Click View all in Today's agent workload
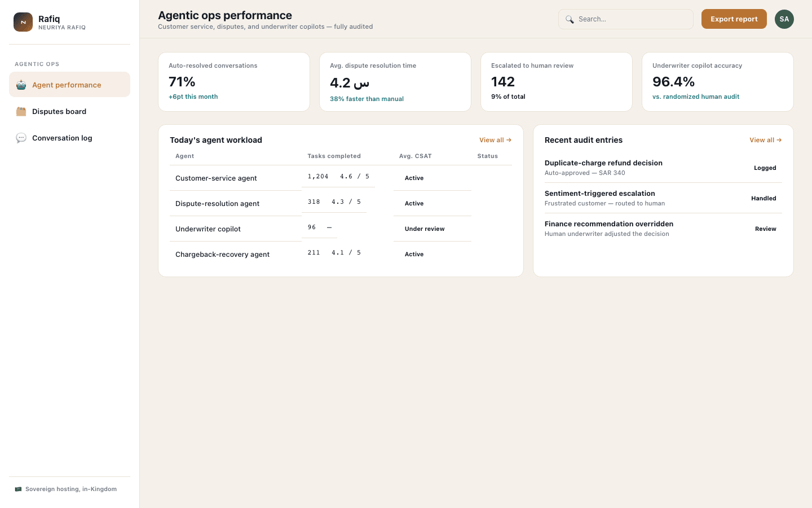The height and width of the screenshot is (508, 812). (495, 140)
